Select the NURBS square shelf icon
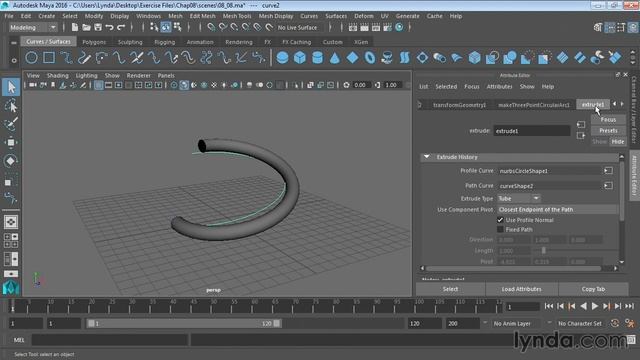Screen dimensions: 640x360 tap(49, 58)
